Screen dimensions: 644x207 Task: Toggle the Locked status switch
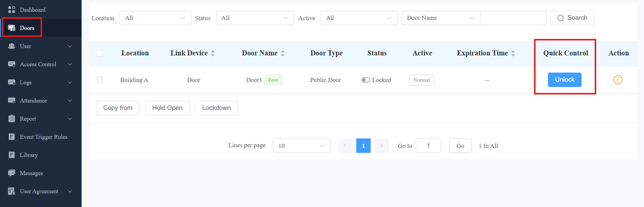[366, 80]
